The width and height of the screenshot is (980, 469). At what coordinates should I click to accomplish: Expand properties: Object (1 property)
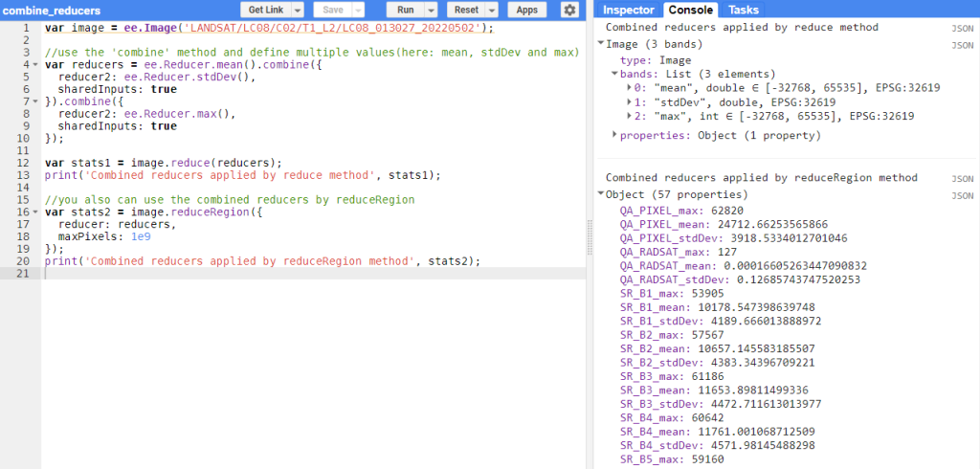click(x=614, y=135)
